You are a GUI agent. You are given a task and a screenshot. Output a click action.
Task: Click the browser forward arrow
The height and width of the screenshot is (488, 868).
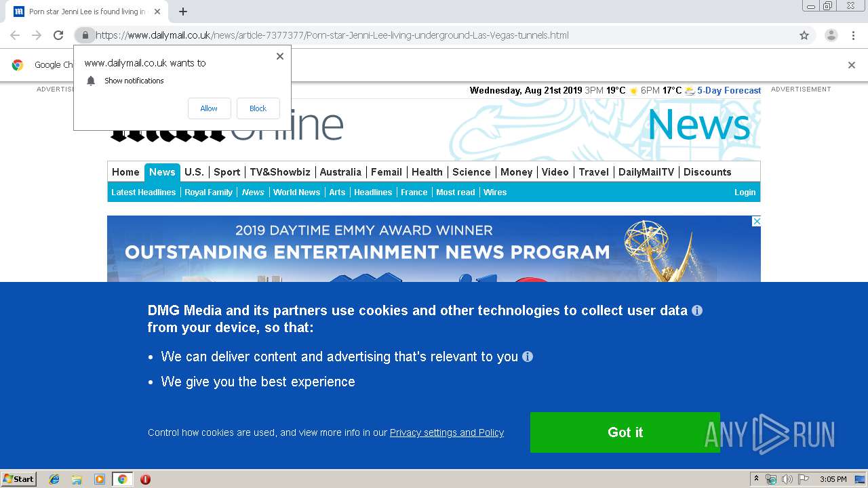[x=37, y=35]
